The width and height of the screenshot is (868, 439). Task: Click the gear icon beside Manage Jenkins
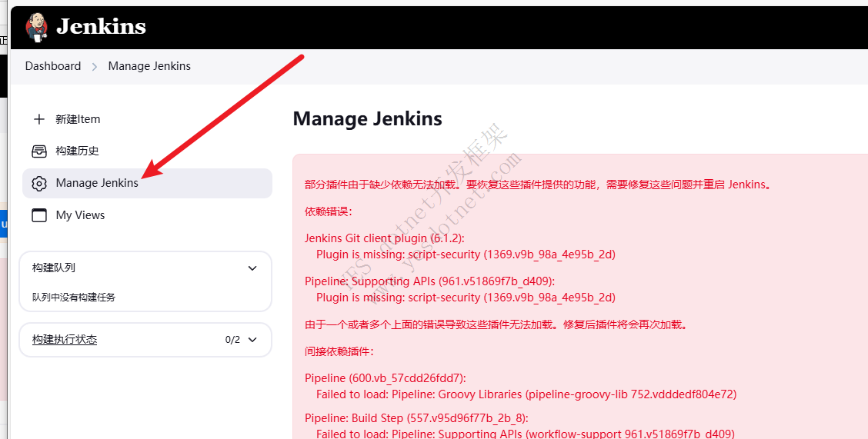pos(39,183)
